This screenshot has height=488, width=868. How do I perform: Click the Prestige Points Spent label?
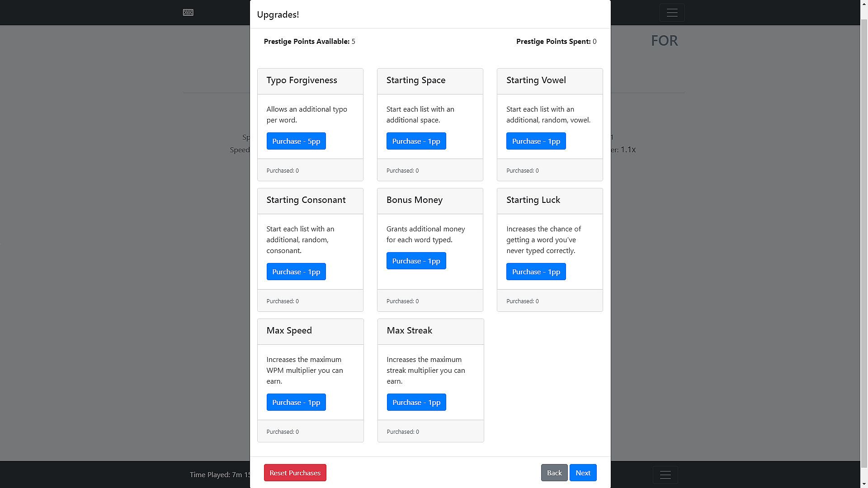click(553, 42)
